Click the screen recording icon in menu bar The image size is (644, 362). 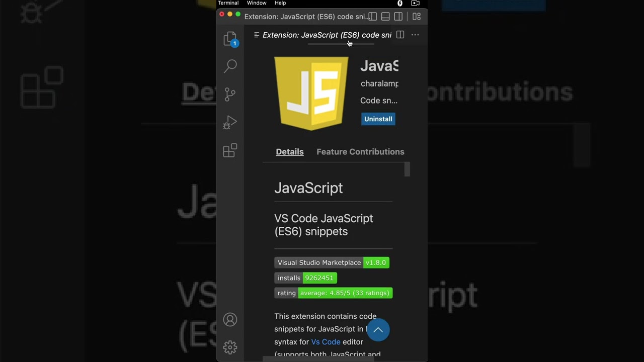(x=416, y=3)
